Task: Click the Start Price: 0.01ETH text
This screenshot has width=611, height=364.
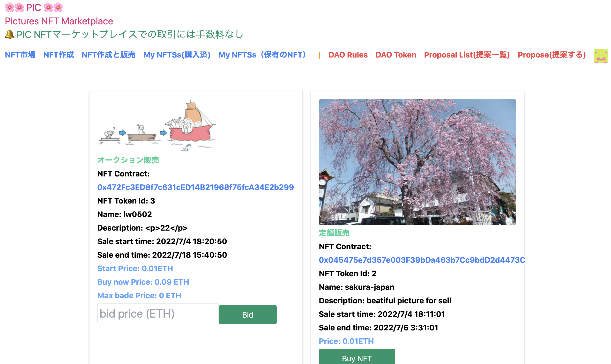Action: [x=135, y=268]
